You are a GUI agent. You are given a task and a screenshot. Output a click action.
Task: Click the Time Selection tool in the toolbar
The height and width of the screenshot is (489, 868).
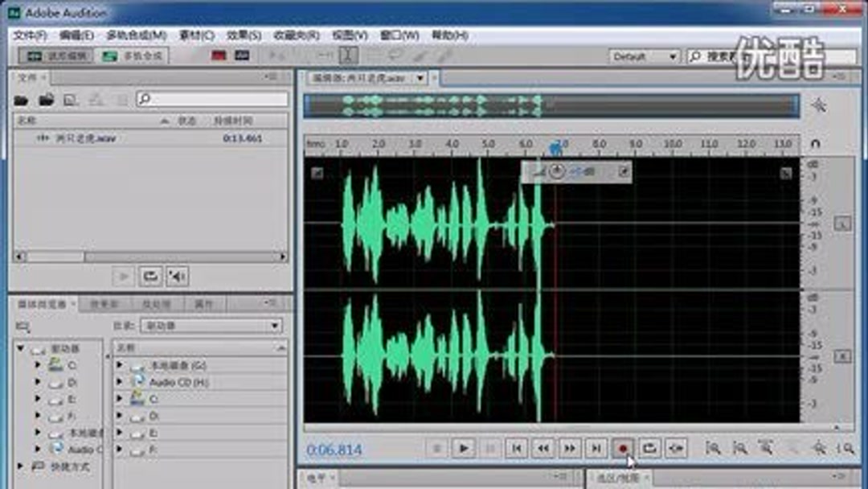(350, 55)
